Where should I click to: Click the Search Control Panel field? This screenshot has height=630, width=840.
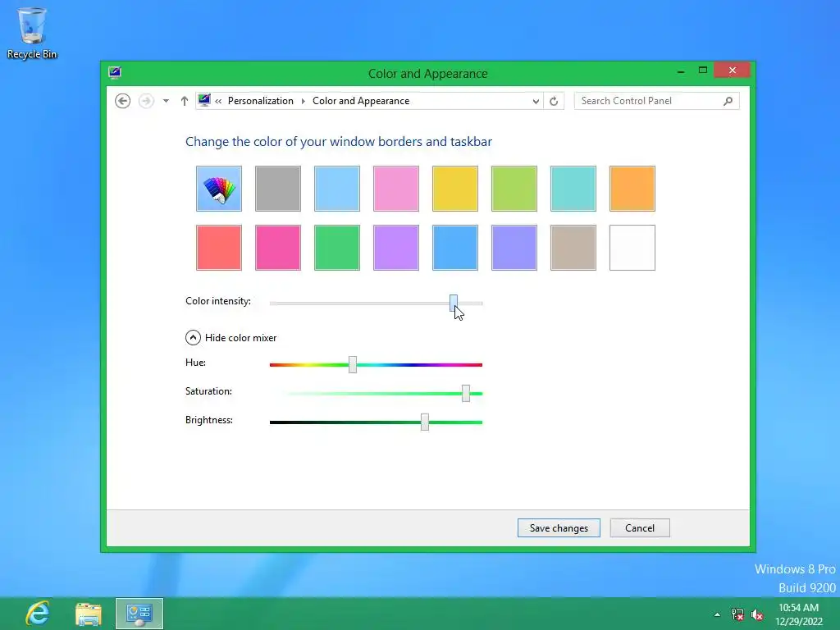coord(657,101)
